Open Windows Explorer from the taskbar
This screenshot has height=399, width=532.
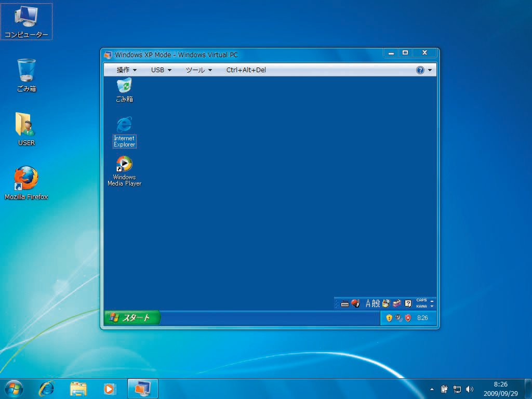(78, 389)
